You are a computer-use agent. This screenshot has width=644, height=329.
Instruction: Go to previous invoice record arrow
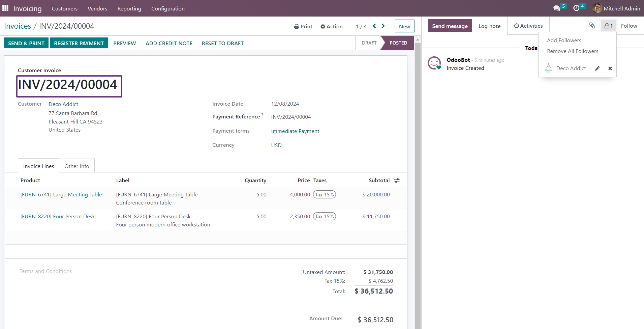(374, 26)
